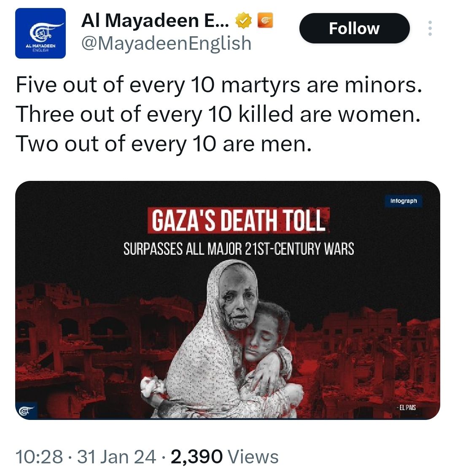Click the orange affiliate badge beside the name
455x476 pixels.
pyautogui.click(x=265, y=20)
